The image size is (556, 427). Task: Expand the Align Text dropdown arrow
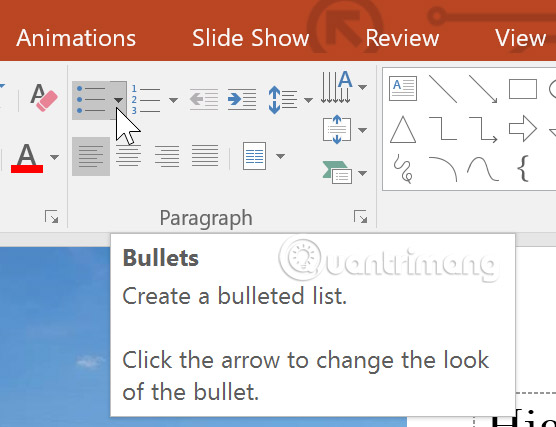point(362,130)
